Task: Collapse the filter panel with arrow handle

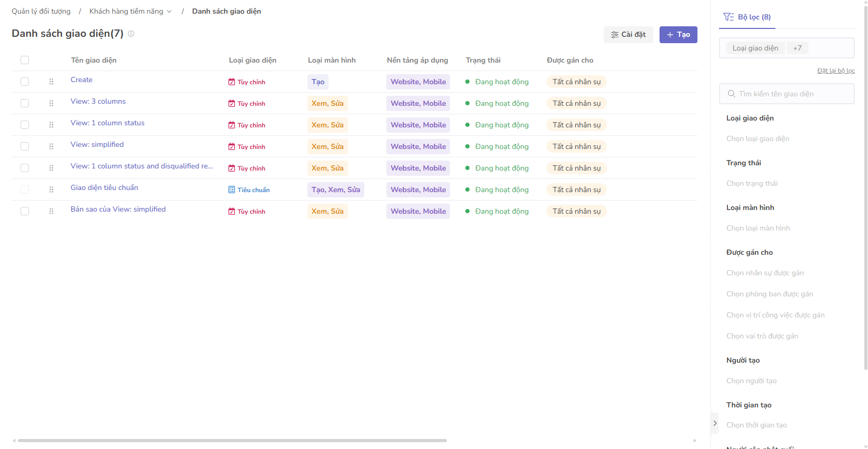Action: click(714, 423)
